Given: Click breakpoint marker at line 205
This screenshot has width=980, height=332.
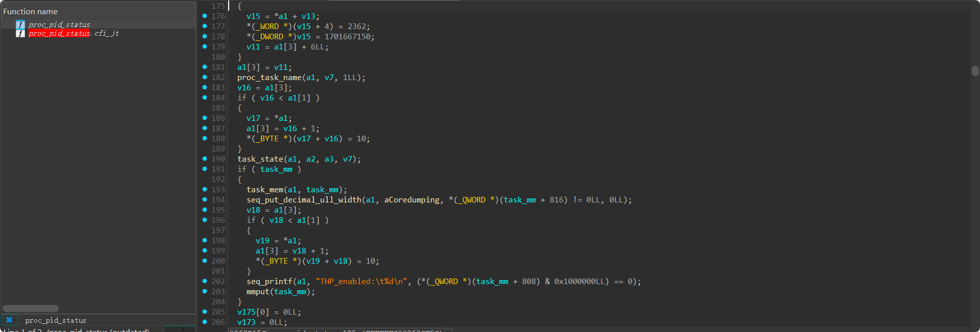Looking at the screenshot, I should pos(205,312).
